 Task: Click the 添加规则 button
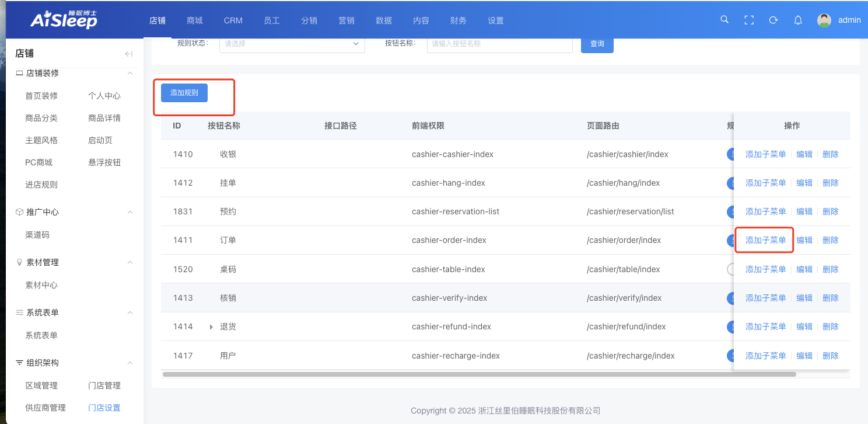point(184,93)
